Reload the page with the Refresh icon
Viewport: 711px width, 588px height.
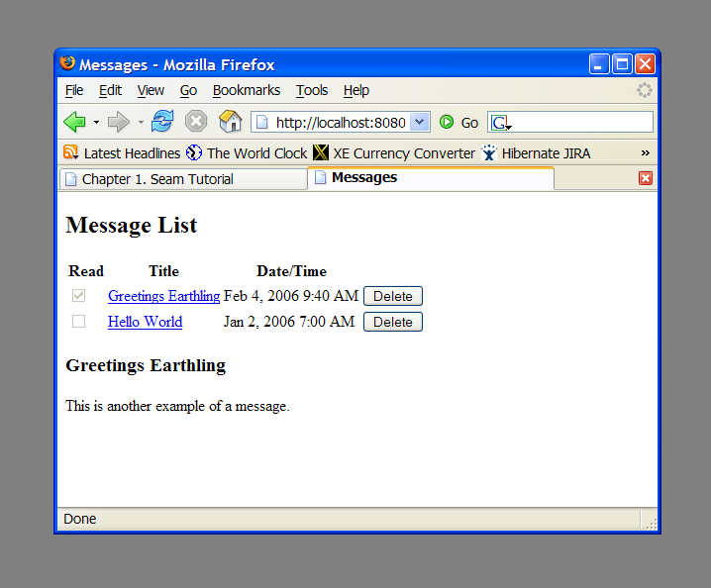[x=162, y=122]
